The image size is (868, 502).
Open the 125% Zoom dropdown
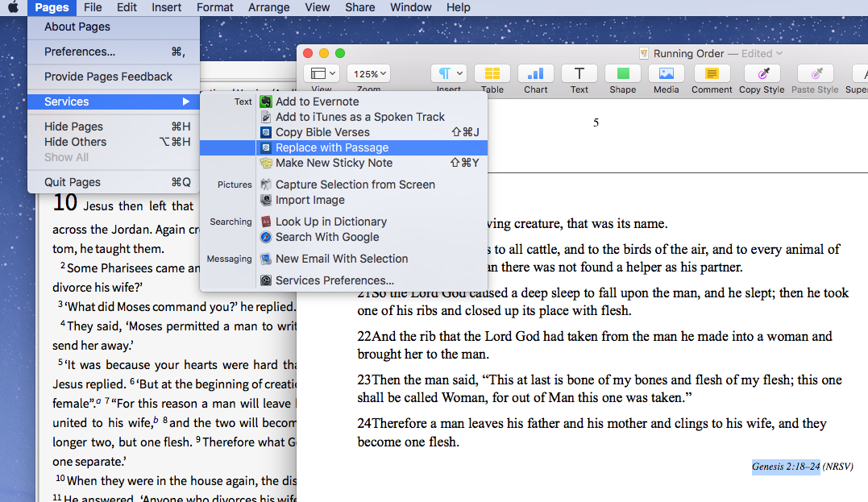369,73
